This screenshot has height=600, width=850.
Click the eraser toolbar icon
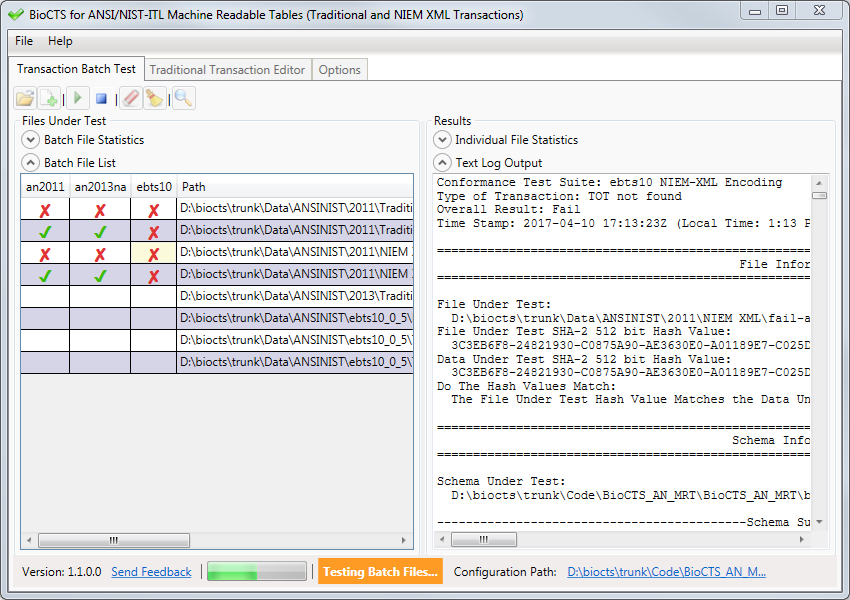[x=131, y=98]
